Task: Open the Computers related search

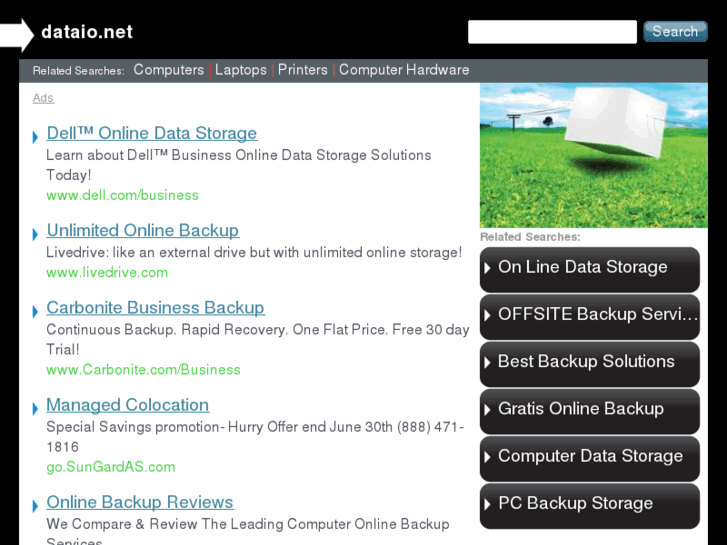Action: [169, 70]
